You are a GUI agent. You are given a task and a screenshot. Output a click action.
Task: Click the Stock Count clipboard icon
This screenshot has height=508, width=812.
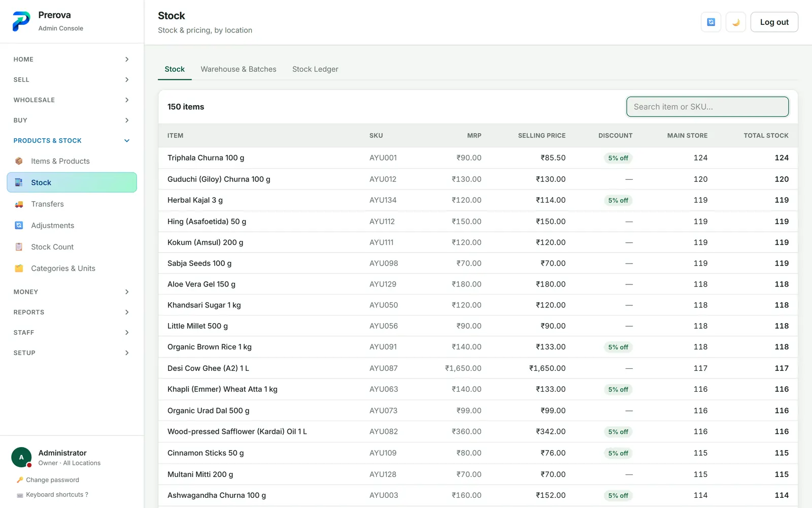coord(19,247)
